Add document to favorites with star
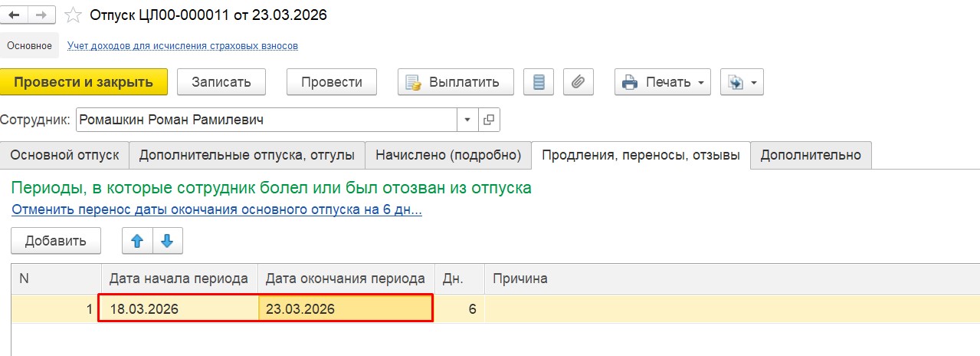This screenshot has width=980, height=356. [x=73, y=15]
